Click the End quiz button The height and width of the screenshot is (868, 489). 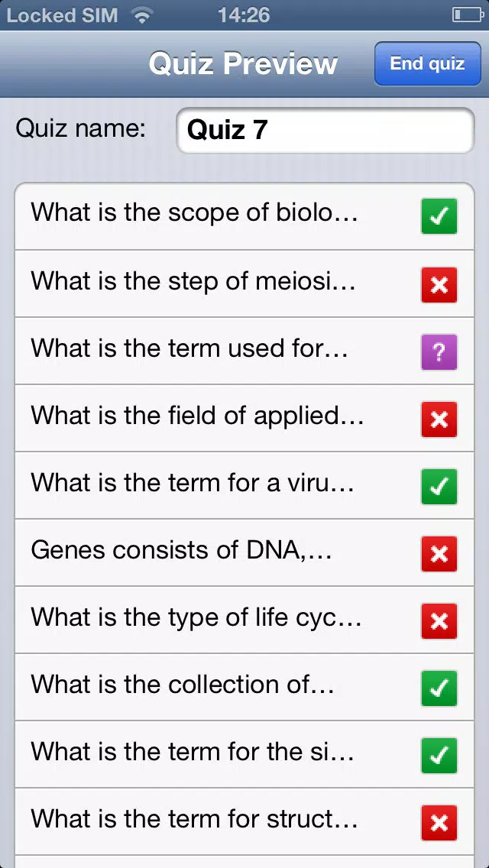point(428,63)
